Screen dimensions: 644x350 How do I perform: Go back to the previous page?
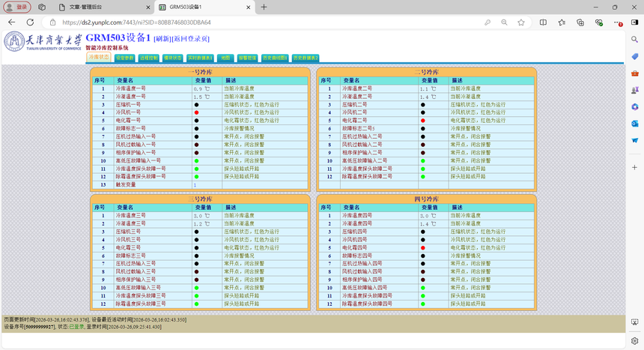(x=11, y=22)
